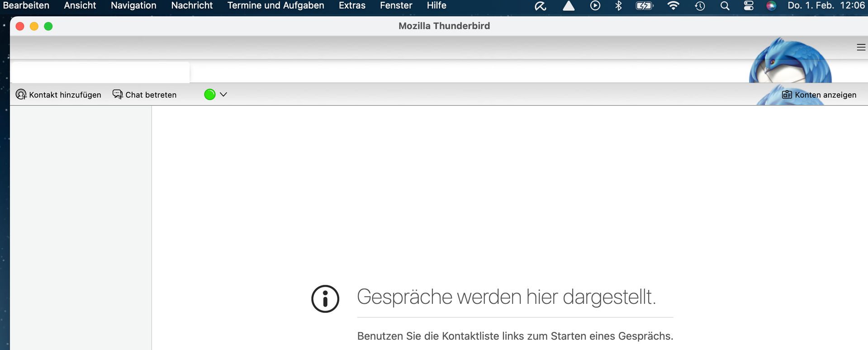Click the green online status indicator
Image resolution: width=868 pixels, height=350 pixels.
pyautogui.click(x=210, y=95)
